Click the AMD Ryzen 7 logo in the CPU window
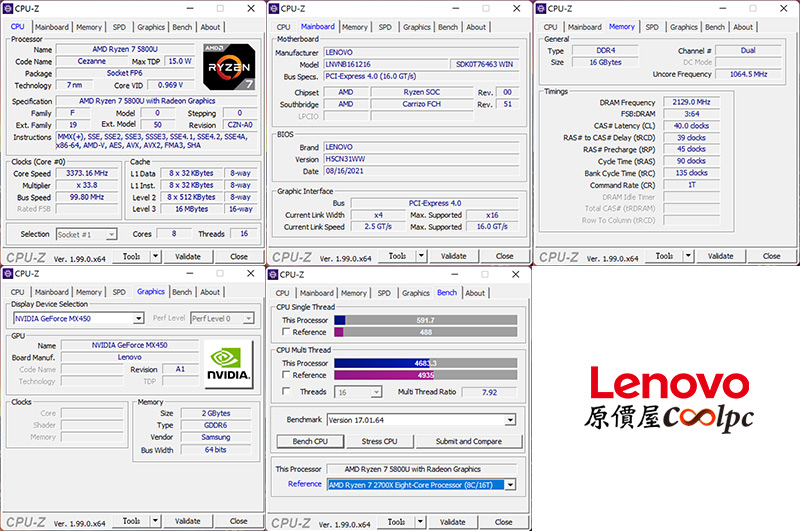This screenshot has height=531, width=800. point(229,67)
